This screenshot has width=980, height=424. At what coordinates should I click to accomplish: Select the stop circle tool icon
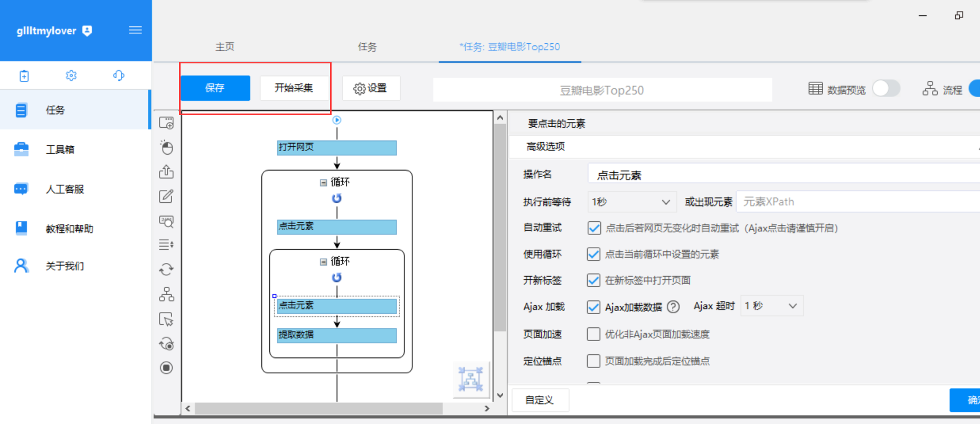166,368
